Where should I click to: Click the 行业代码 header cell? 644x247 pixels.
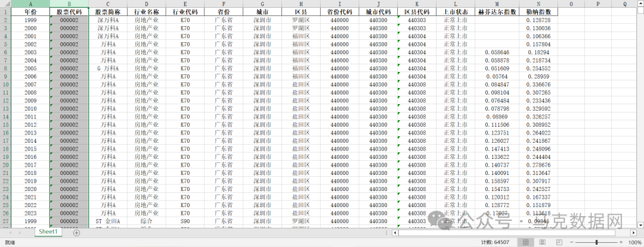pyautogui.click(x=185, y=11)
